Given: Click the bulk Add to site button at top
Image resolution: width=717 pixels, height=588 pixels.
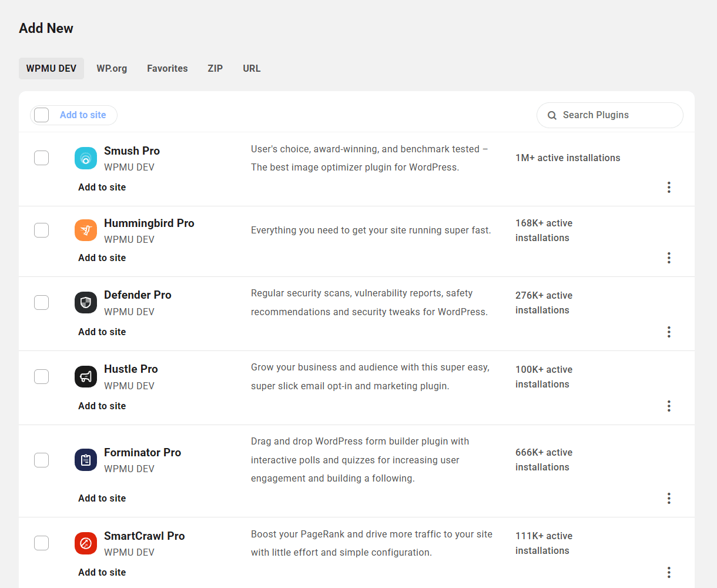Looking at the screenshot, I should click(x=83, y=115).
